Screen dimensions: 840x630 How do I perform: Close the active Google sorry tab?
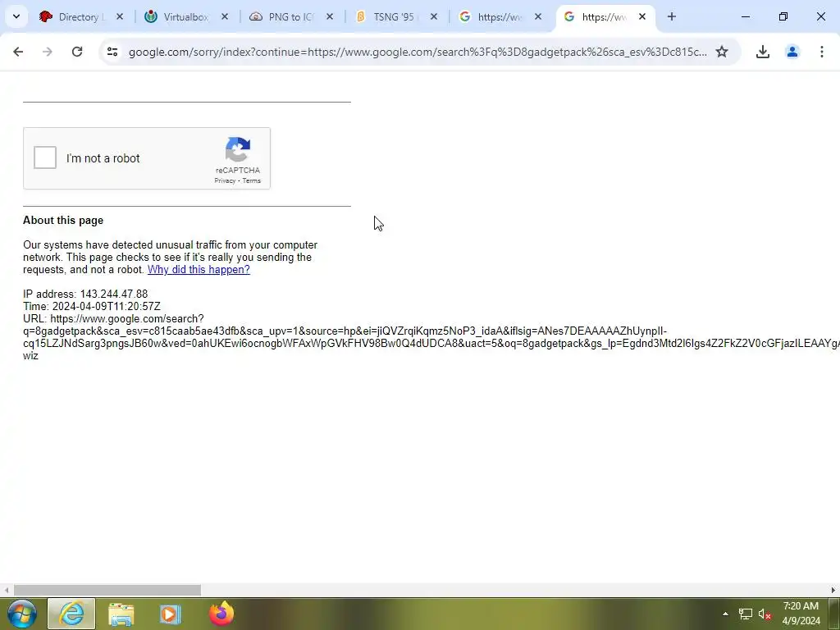[x=642, y=17]
